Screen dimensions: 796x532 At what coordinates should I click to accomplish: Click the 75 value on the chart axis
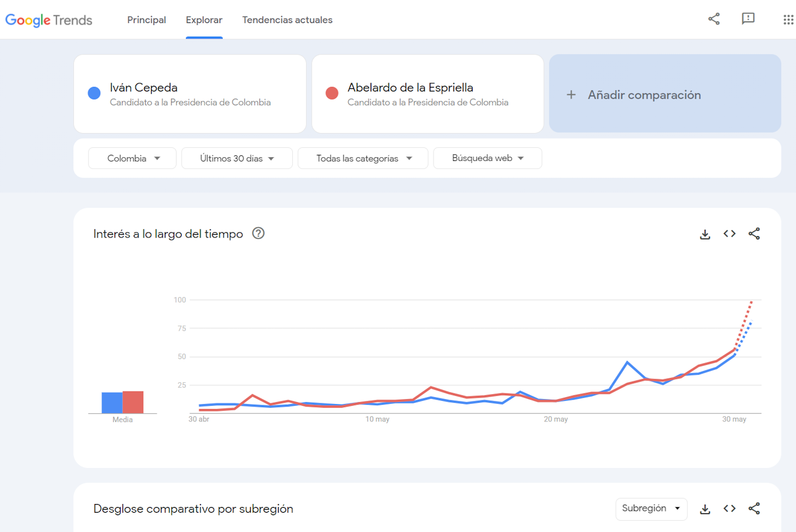182,329
